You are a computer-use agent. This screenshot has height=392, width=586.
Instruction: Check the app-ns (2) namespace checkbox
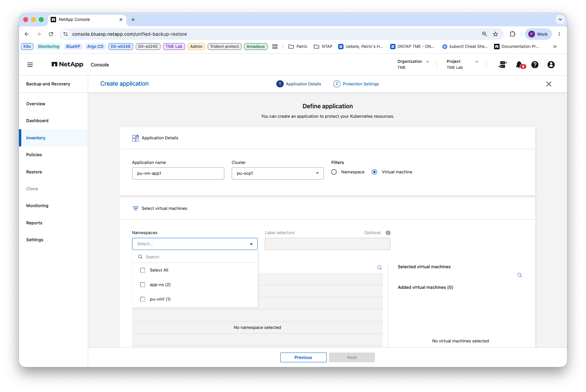(143, 285)
